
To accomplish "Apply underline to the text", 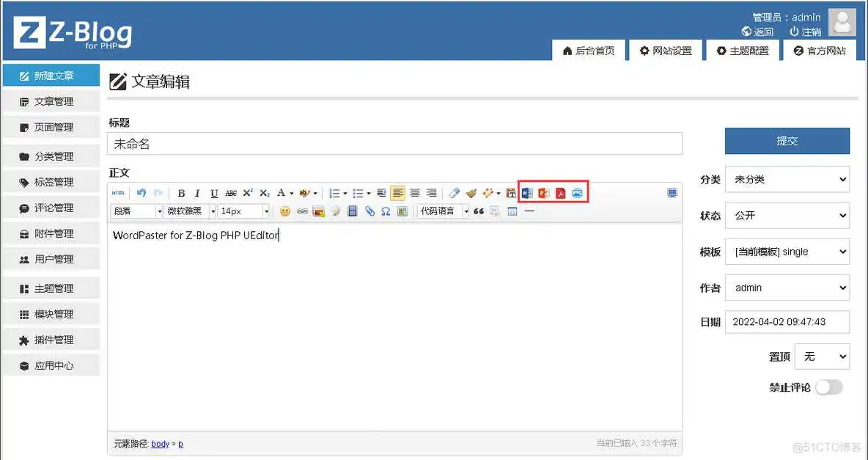I will pos(213,192).
